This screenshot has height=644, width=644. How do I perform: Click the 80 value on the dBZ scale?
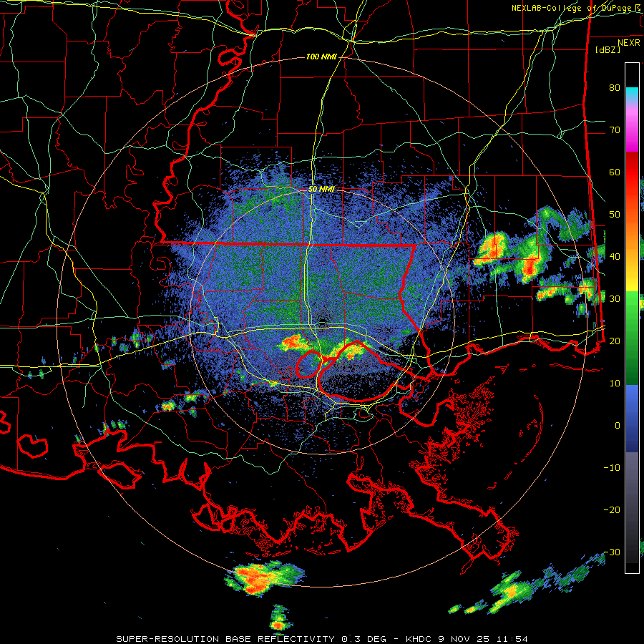615,87
